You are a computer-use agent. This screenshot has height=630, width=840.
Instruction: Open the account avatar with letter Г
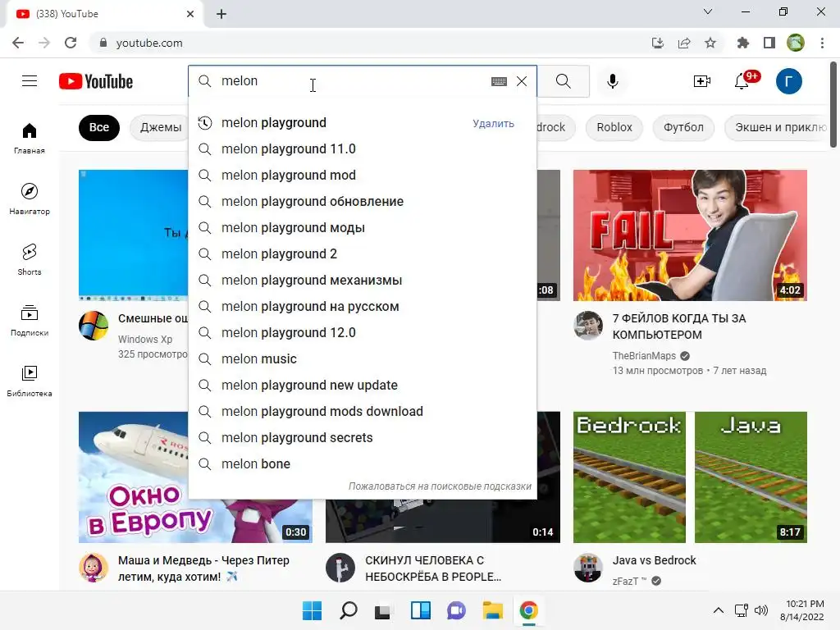(x=788, y=81)
